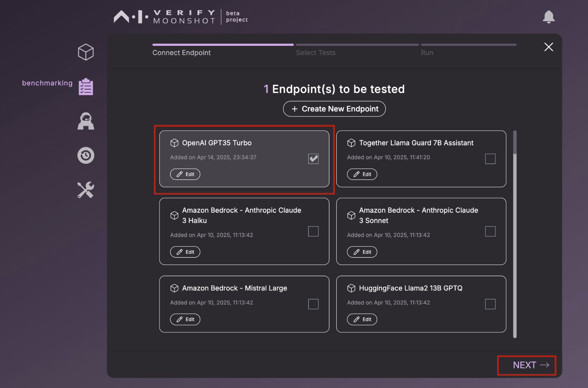588x388 pixels.
Task: Click cube icon on Claude 3 Sonnet card
Action: click(351, 215)
